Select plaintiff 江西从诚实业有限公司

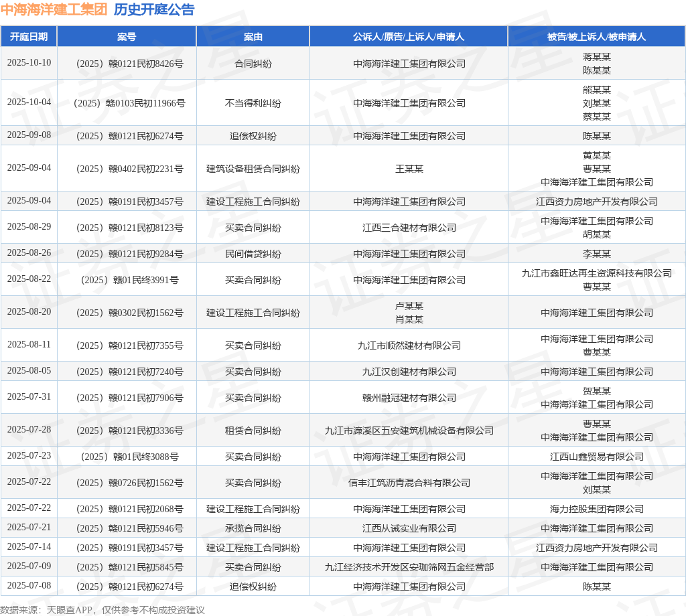click(409, 528)
